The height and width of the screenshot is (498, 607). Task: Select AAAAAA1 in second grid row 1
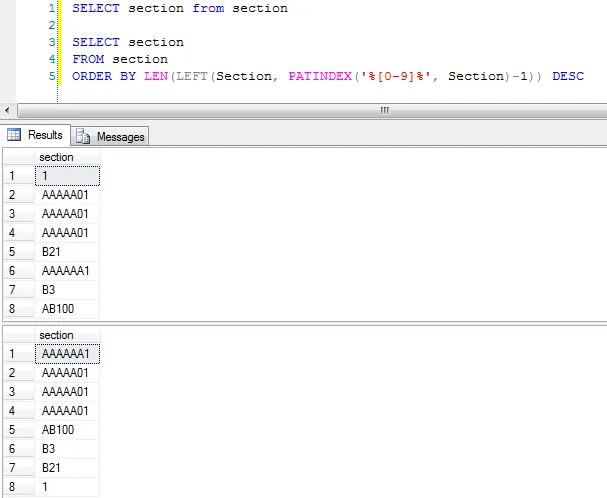pyautogui.click(x=67, y=354)
